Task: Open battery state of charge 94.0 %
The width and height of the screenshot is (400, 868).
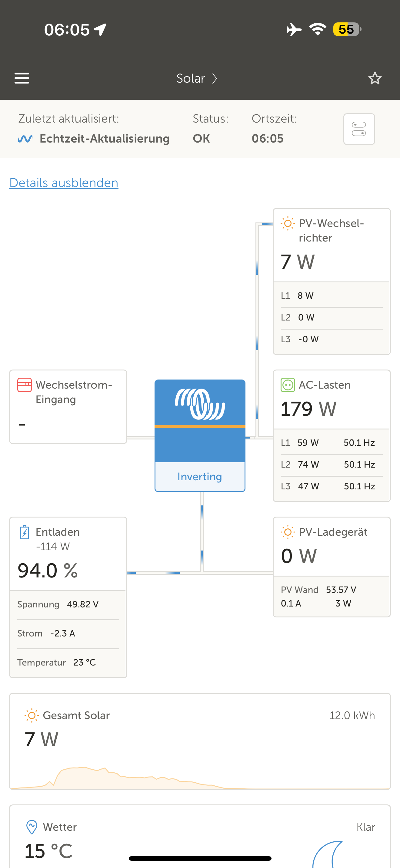Action: 48,570
